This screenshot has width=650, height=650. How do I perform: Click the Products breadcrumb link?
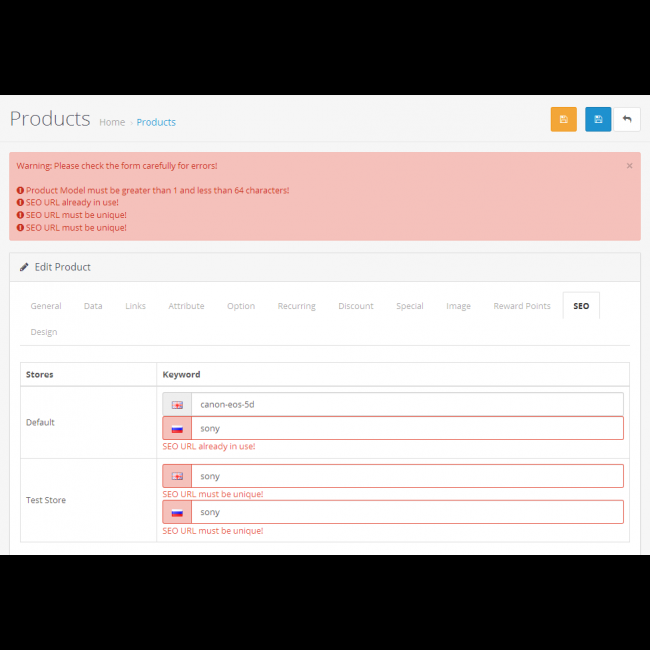click(x=156, y=122)
